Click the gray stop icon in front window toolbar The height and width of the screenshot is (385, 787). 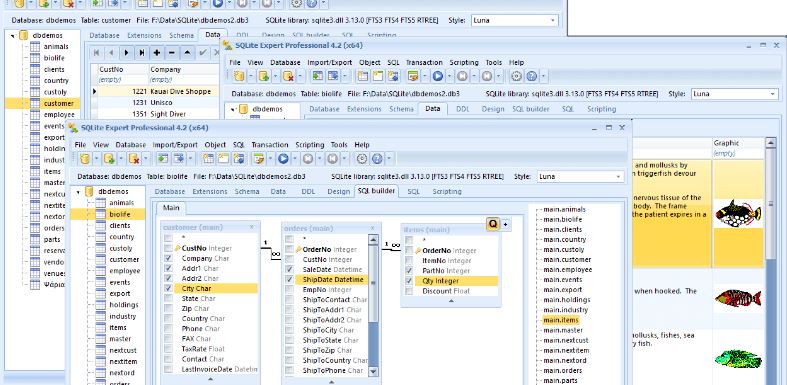pyautogui.click(x=308, y=159)
